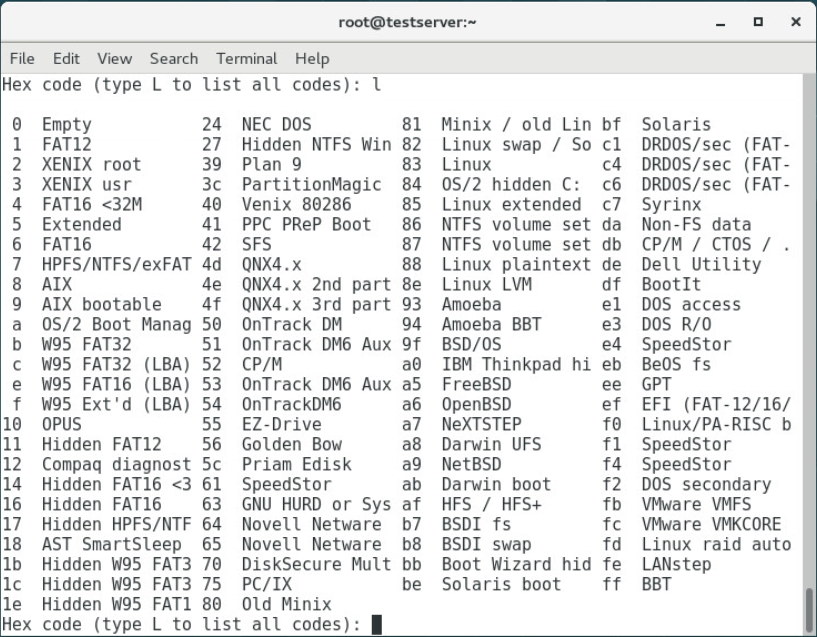The width and height of the screenshot is (817, 637).
Task: Open the File menu
Action: pos(22,58)
